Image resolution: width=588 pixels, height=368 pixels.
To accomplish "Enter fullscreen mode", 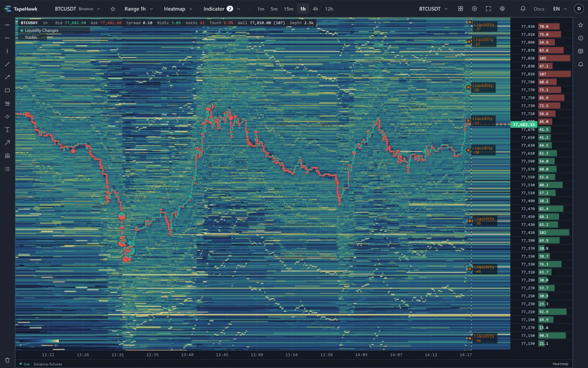I will [x=488, y=9].
